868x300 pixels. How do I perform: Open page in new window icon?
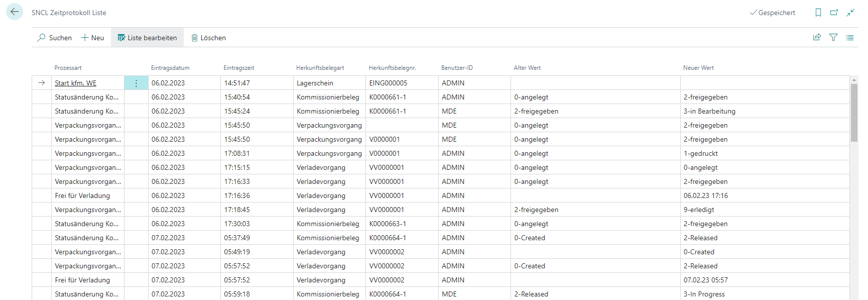[x=834, y=13]
